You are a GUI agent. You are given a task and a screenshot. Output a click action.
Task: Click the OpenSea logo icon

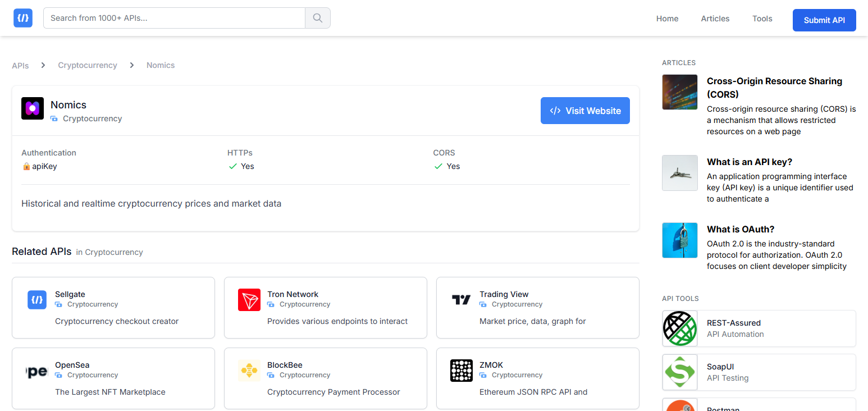[x=37, y=371]
